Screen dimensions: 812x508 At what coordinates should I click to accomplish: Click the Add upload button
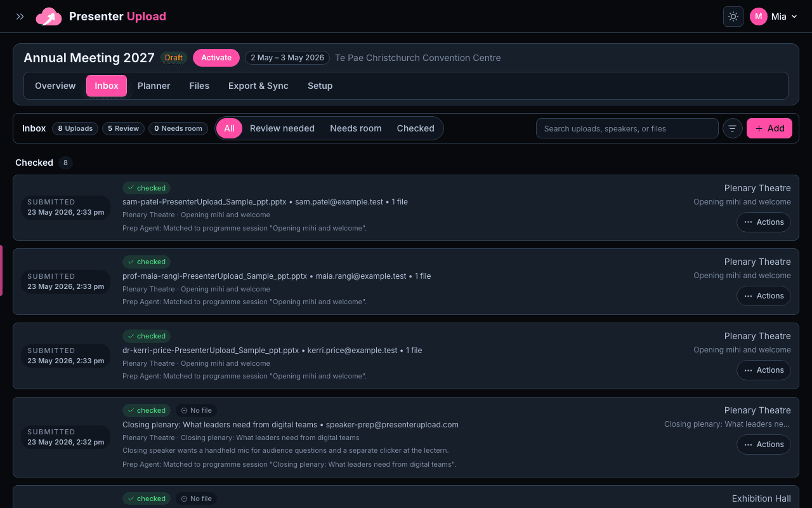pyautogui.click(x=769, y=128)
